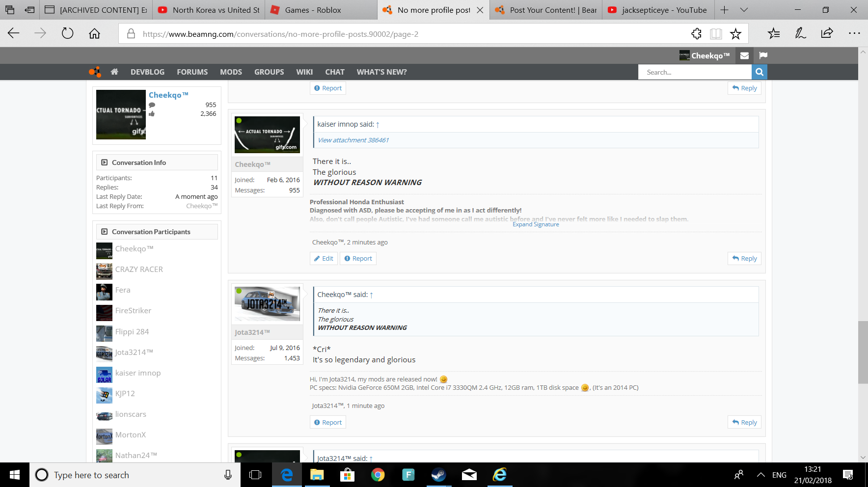This screenshot has width=868, height=487.
Task: Report Jota3214's post
Action: point(328,422)
